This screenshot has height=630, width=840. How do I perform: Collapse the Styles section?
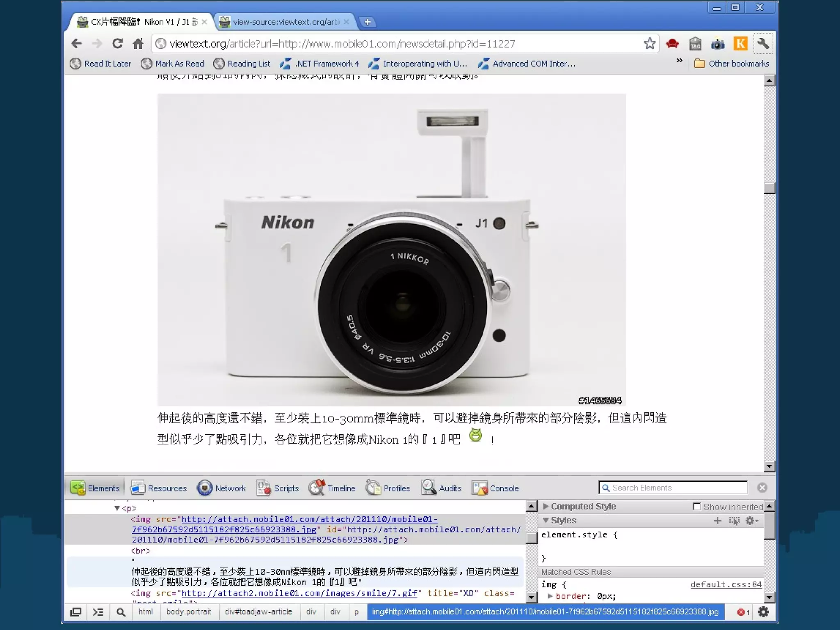pyautogui.click(x=546, y=520)
